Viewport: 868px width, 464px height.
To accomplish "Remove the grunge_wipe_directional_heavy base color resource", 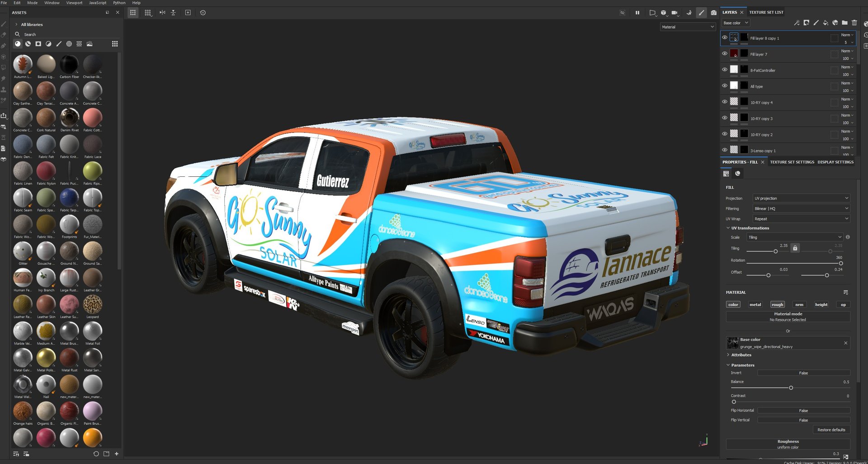I will pyautogui.click(x=845, y=343).
